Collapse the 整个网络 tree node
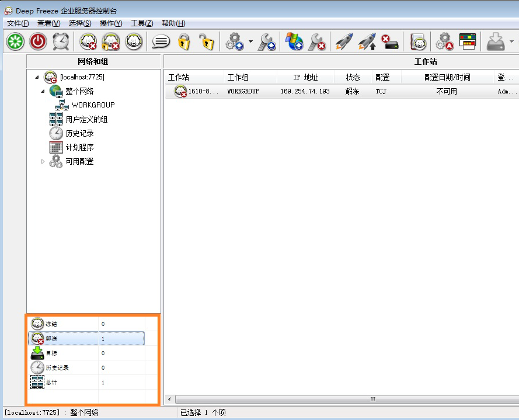 pos(43,91)
